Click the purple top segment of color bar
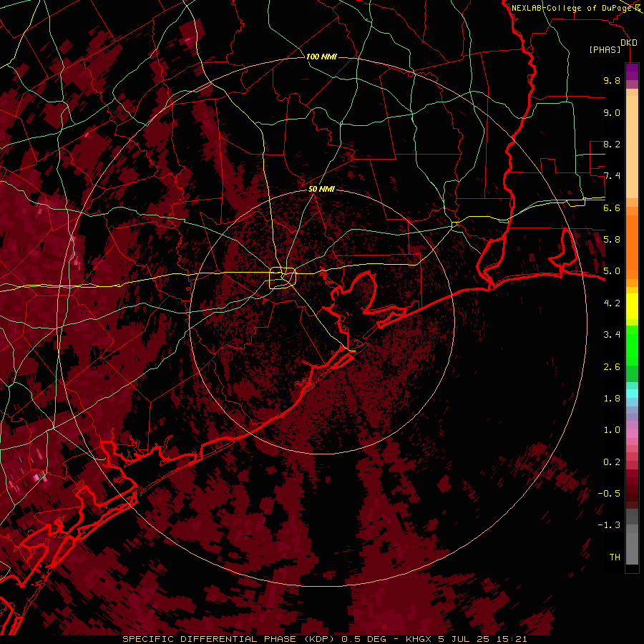Viewport: 644px width, 644px height. coord(632,72)
